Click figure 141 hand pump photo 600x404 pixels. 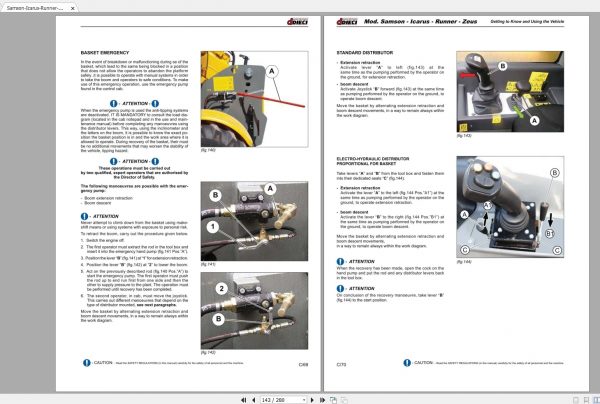click(x=254, y=221)
